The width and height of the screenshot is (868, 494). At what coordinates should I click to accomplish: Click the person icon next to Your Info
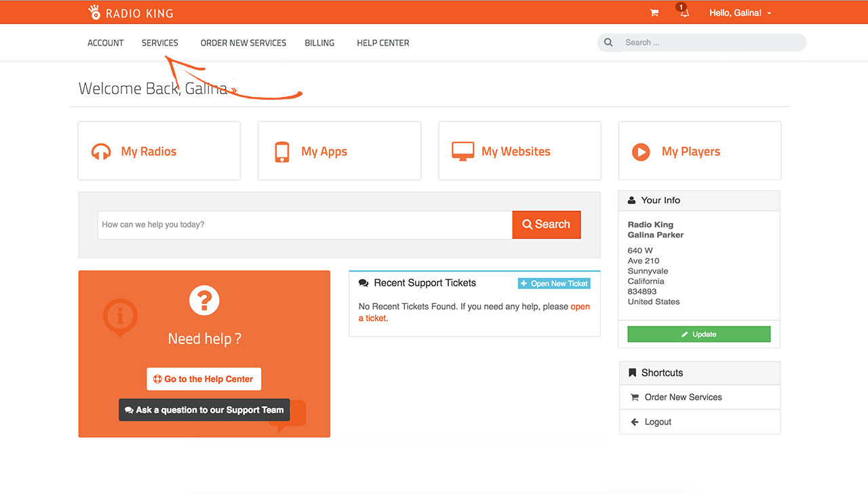tap(632, 200)
